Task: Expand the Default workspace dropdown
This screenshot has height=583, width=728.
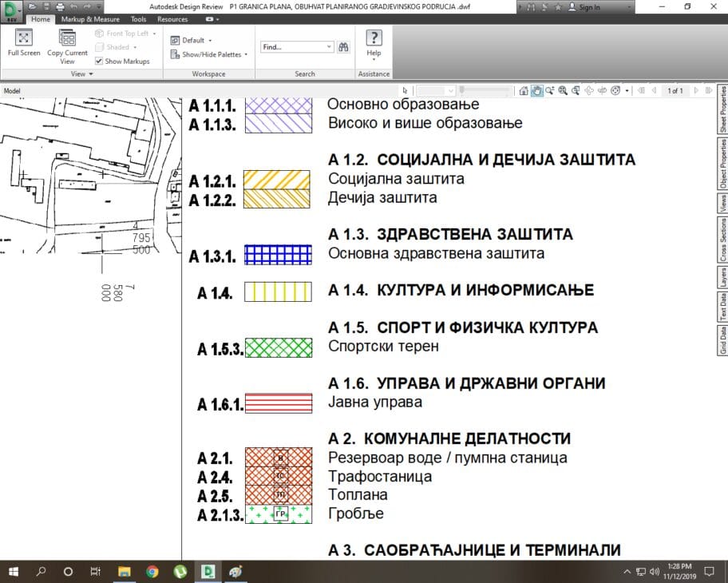Action: [x=192, y=40]
